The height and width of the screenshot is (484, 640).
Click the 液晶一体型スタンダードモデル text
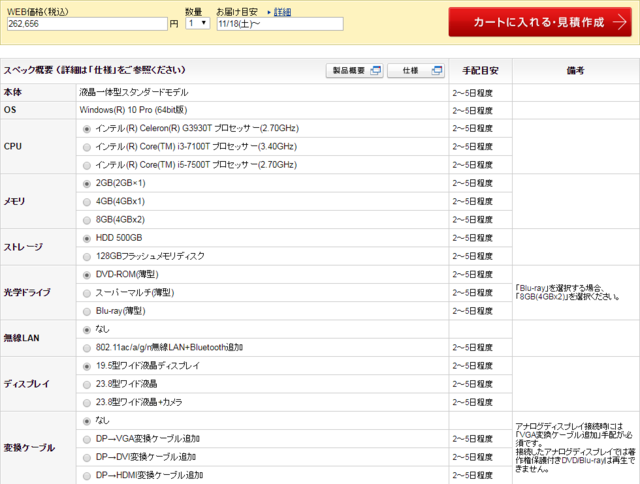133,93
